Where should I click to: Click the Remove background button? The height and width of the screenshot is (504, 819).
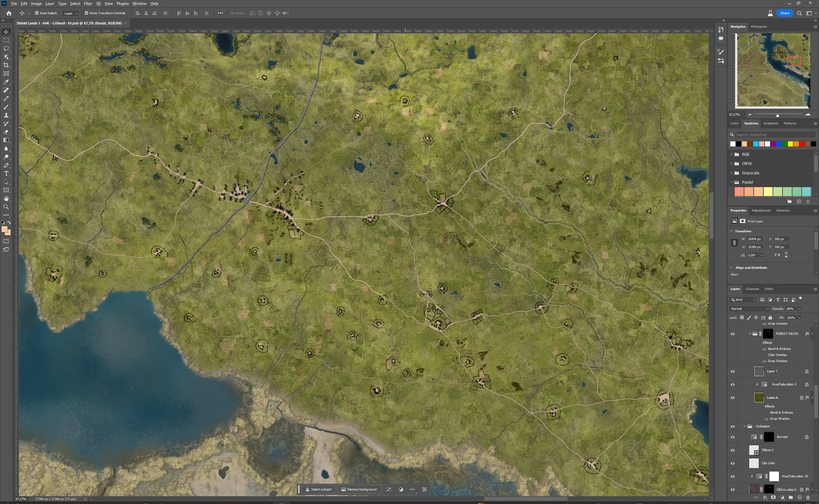pos(359,489)
